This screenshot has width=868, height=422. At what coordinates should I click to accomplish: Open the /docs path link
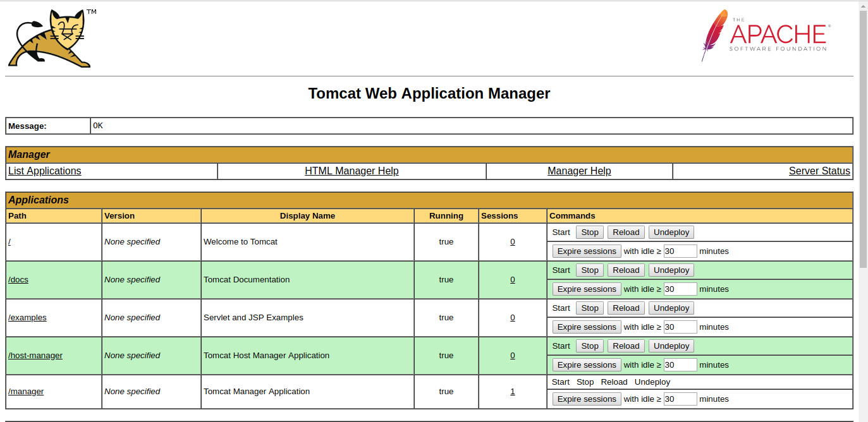pyautogui.click(x=18, y=280)
